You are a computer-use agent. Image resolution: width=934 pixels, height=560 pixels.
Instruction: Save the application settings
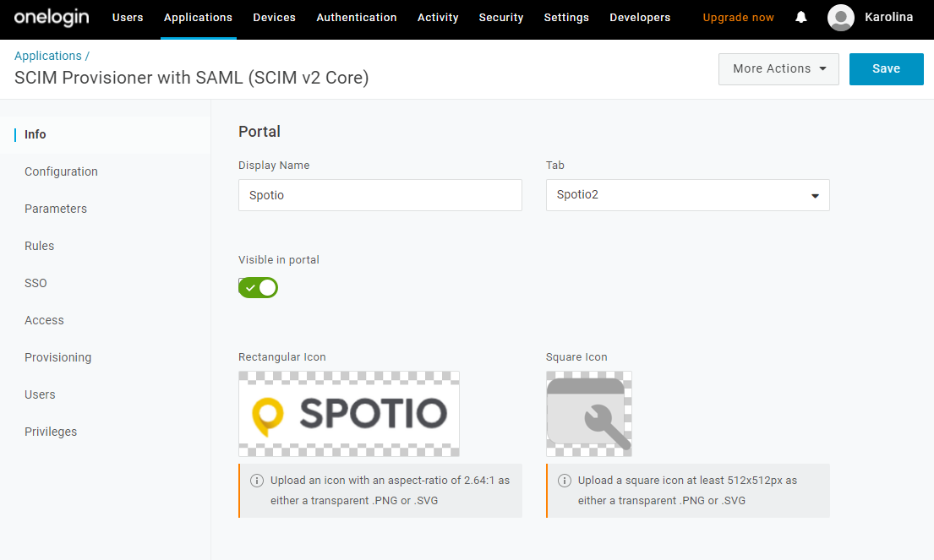click(x=886, y=69)
